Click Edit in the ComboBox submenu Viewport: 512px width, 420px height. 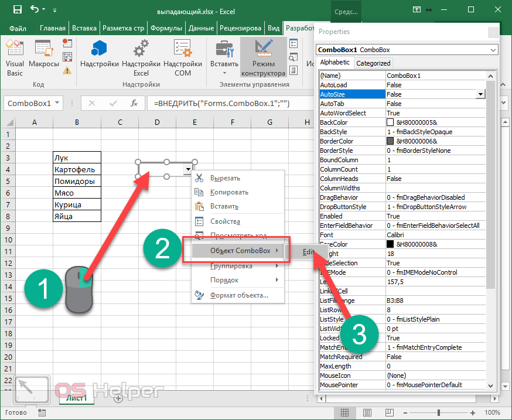pos(308,252)
